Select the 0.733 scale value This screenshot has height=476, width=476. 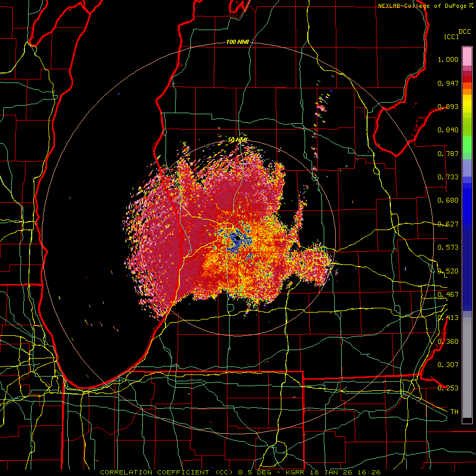448,177
